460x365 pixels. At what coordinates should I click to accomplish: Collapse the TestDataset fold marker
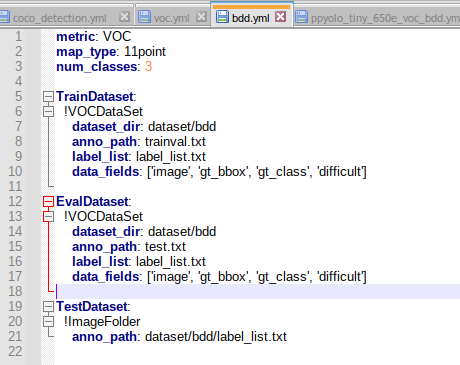[48, 306]
